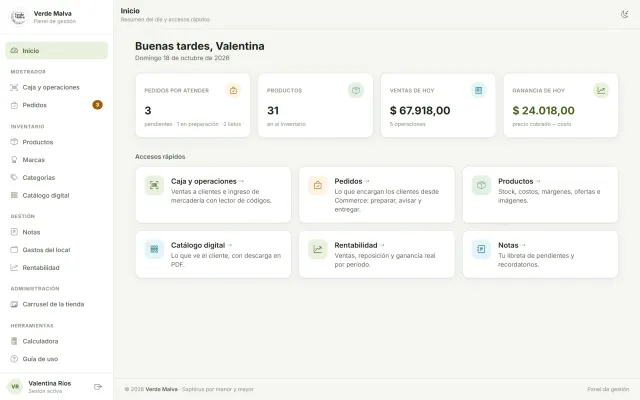Open the Ganancia de hoy card
Viewport: 640px width, 400px height.
(x=561, y=105)
